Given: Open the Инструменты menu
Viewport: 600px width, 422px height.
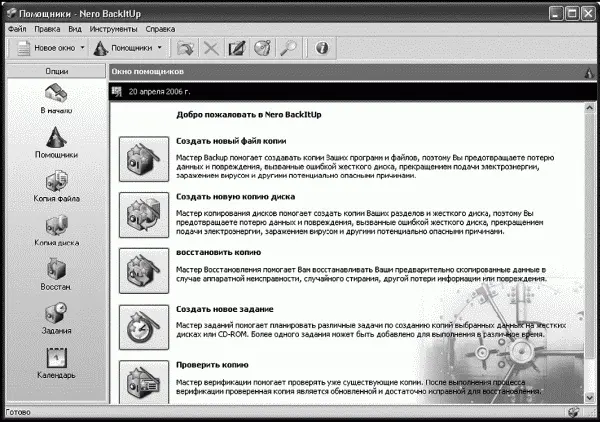Looking at the screenshot, I should coord(113,29).
